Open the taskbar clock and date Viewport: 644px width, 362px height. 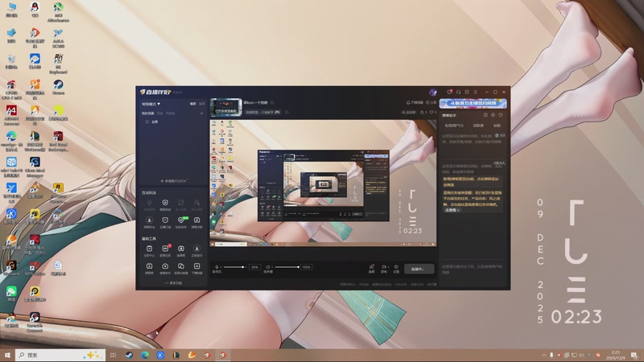(x=615, y=355)
